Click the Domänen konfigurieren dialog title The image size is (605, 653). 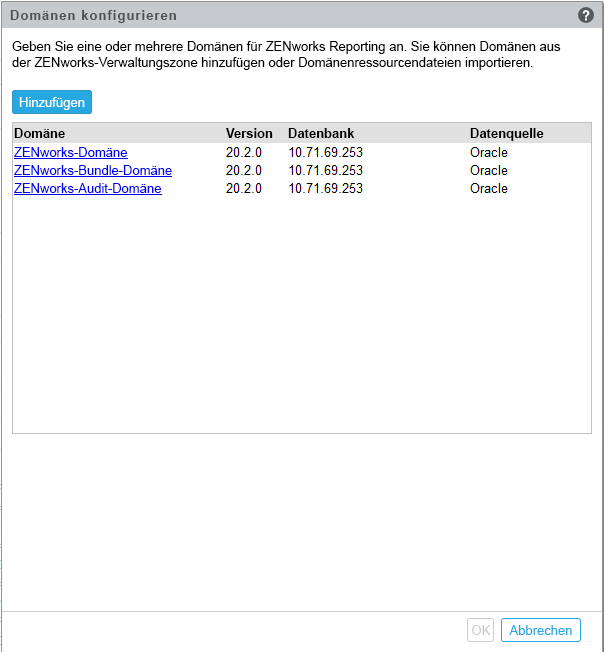93,15
